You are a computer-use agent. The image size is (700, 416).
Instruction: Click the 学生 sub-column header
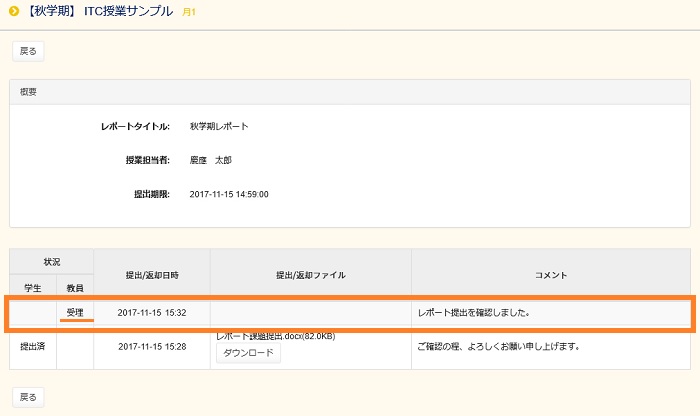(x=32, y=285)
